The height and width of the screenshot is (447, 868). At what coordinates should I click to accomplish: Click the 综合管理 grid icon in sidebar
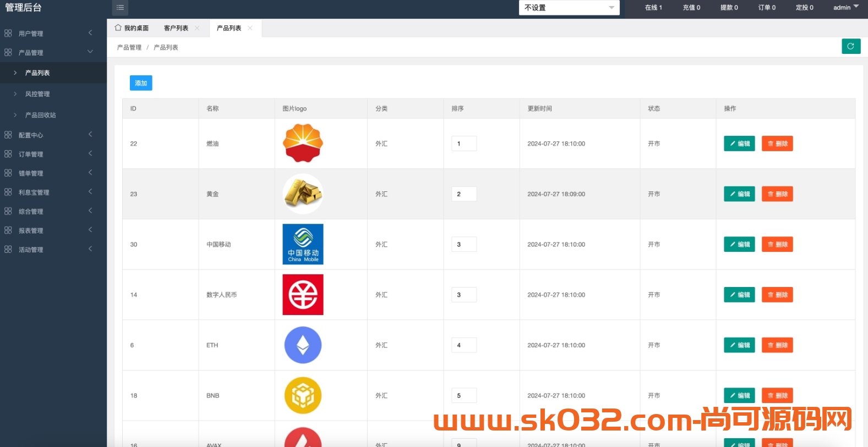8,211
